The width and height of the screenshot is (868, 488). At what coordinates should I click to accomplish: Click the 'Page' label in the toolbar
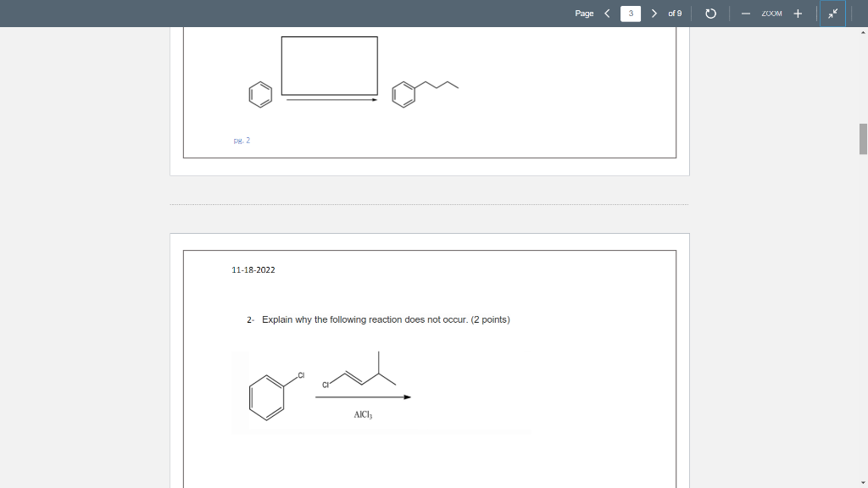(x=584, y=14)
